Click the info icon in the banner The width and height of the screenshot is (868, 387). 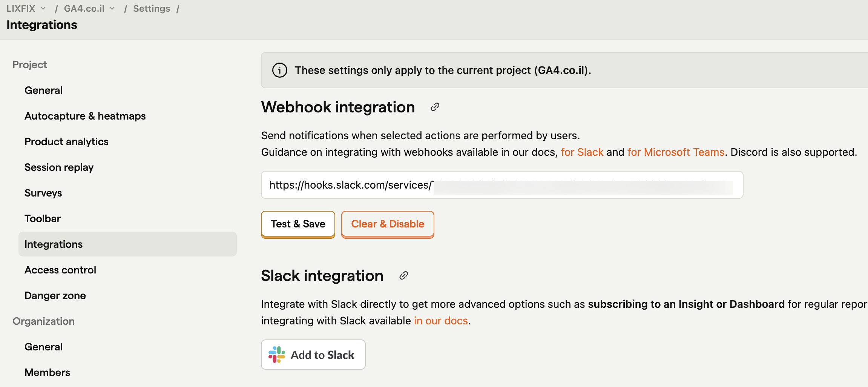point(280,70)
